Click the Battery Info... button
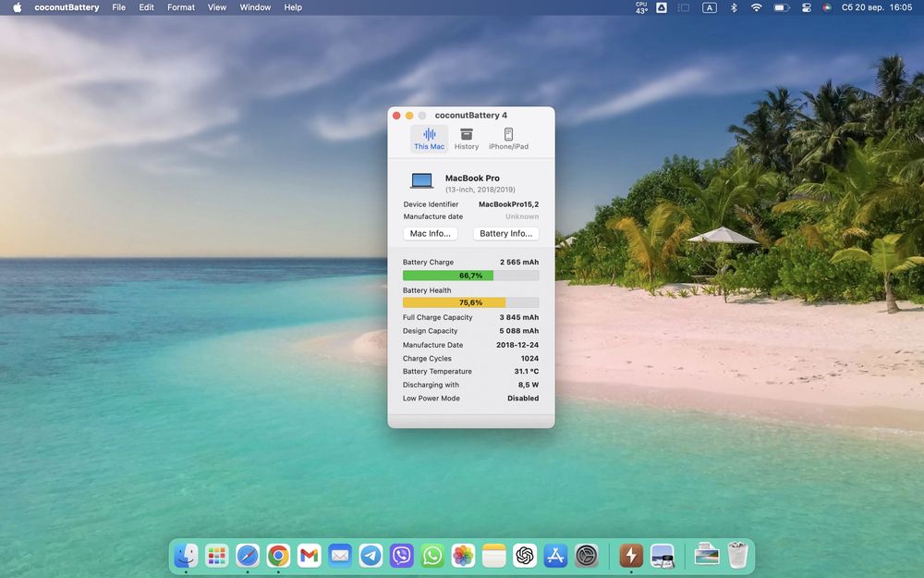The height and width of the screenshot is (578, 924). click(505, 234)
